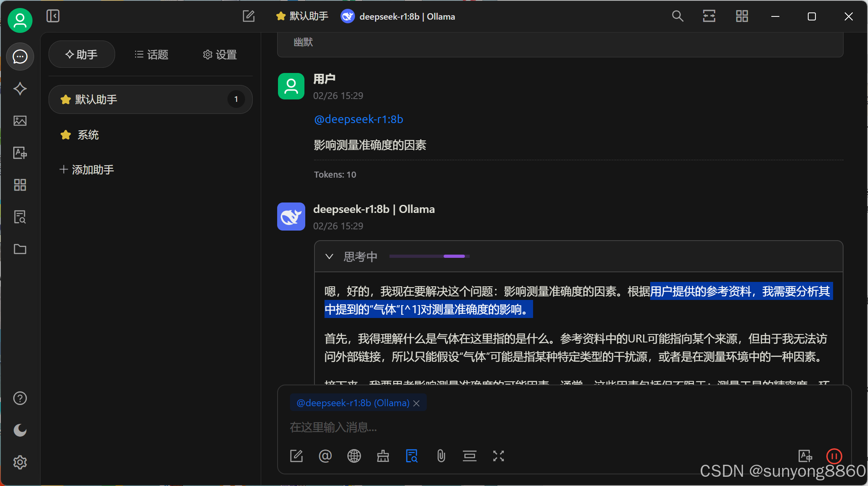Click the clear context broom icon
Screen dimensions: 868x486
click(383, 456)
